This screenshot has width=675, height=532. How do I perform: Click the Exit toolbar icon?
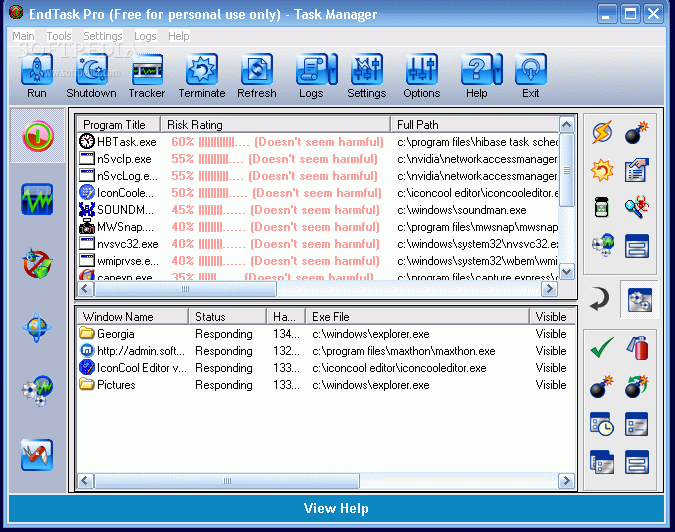[531, 69]
